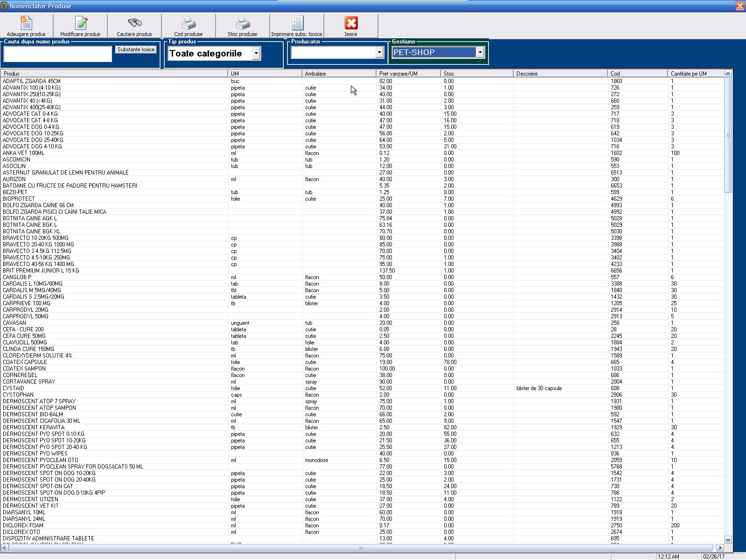Select the BOTNITA CAINE BGK XL row

click(362, 231)
